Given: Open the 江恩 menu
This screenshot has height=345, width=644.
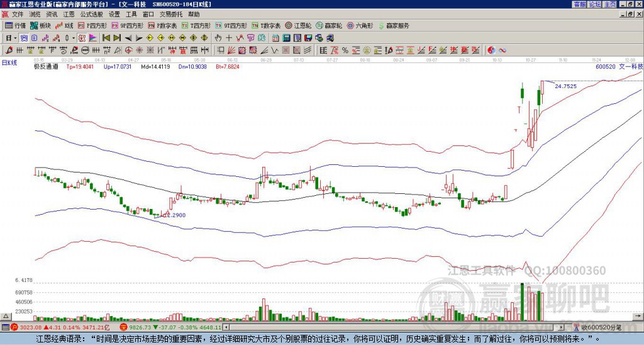Looking at the screenshot, I should tap(69, 14).
